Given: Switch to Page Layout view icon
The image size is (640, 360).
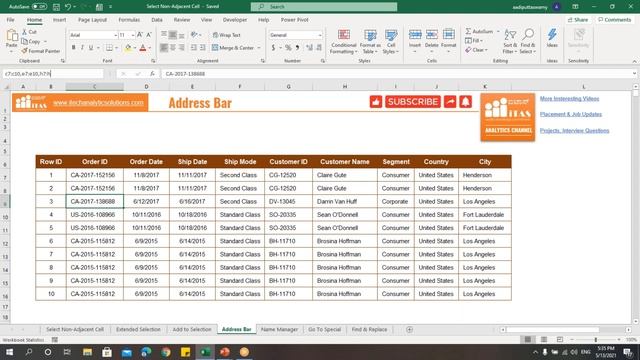Looking at the screenshot, I should coord(544,340).
